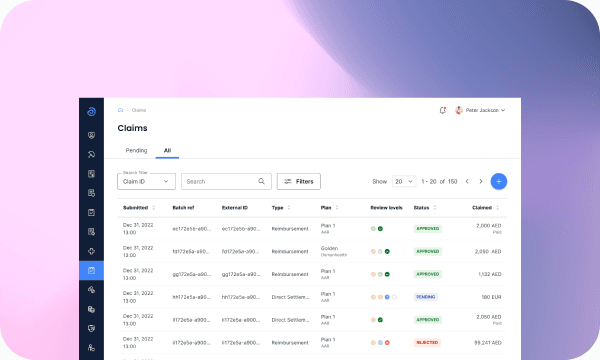600x360 pixels.
Task: Sort by Plan column arrows
Action: 337,208
